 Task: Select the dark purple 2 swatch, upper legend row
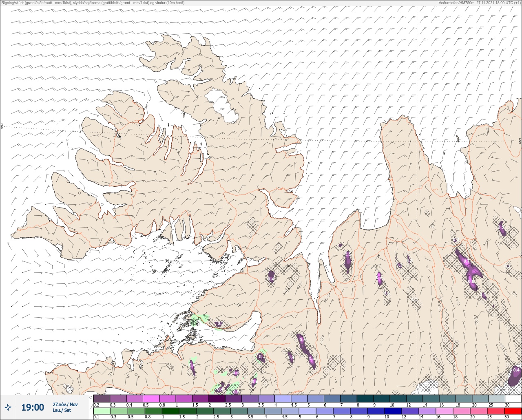(x=217, y=398)
